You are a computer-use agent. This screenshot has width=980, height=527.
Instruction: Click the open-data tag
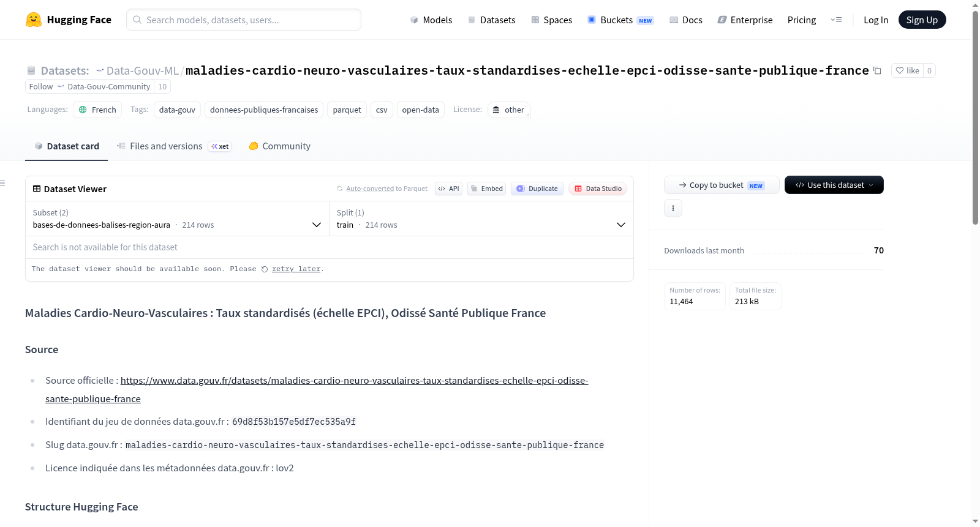pyautogui.click(x=420, y=110)
